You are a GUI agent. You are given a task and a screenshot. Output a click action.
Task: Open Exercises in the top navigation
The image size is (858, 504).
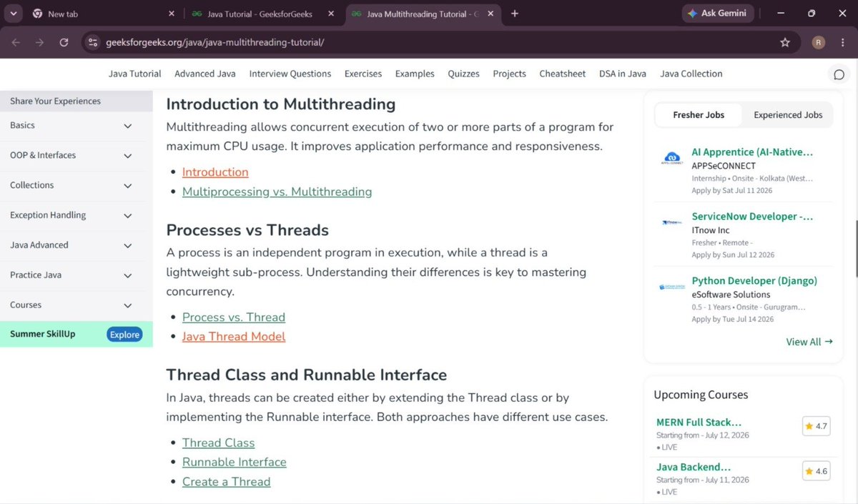363,74
